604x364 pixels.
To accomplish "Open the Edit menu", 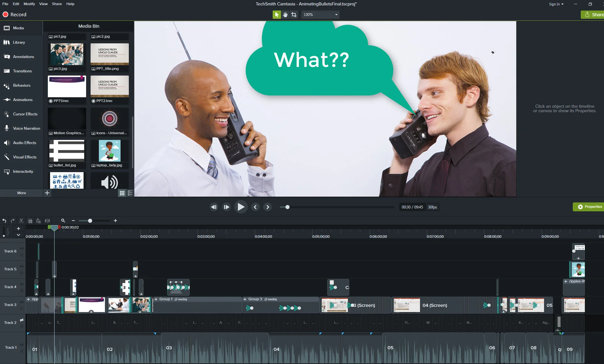I will point(16,4).
